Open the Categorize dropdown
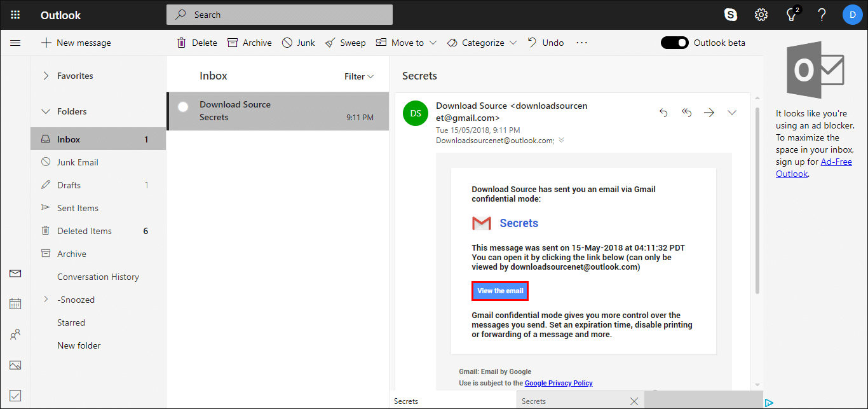Viewport: 868px width, 409px height. (x=482, y=43)
